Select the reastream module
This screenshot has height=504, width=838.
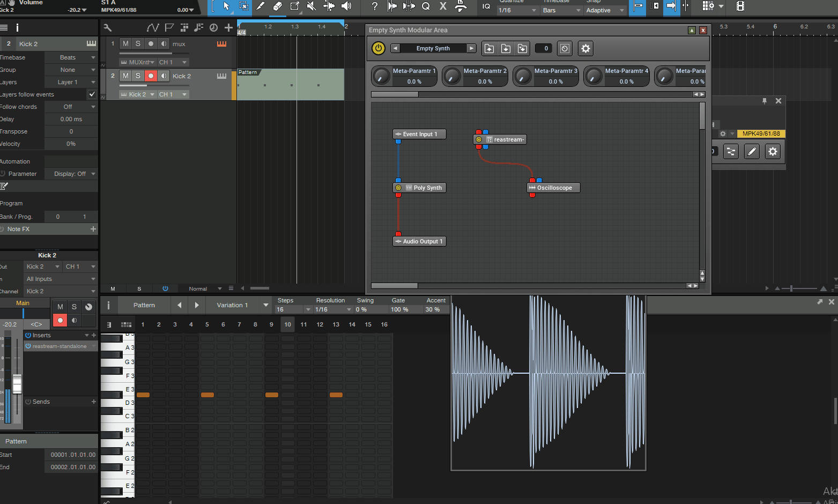[500, 139]
